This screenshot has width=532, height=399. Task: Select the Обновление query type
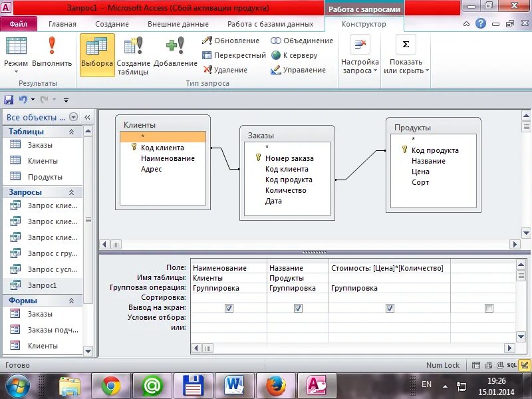pos(231,41)
